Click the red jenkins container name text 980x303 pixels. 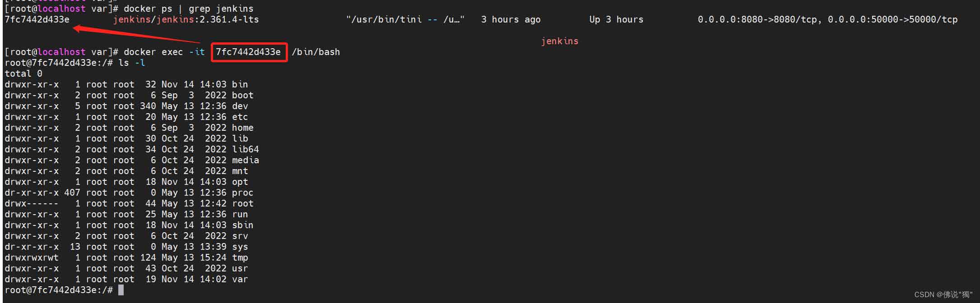point(560,41)
